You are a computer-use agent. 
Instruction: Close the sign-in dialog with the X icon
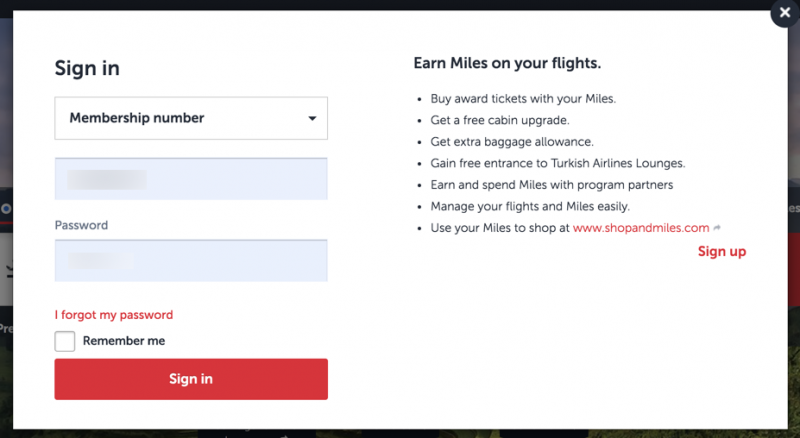coord(785,12)
